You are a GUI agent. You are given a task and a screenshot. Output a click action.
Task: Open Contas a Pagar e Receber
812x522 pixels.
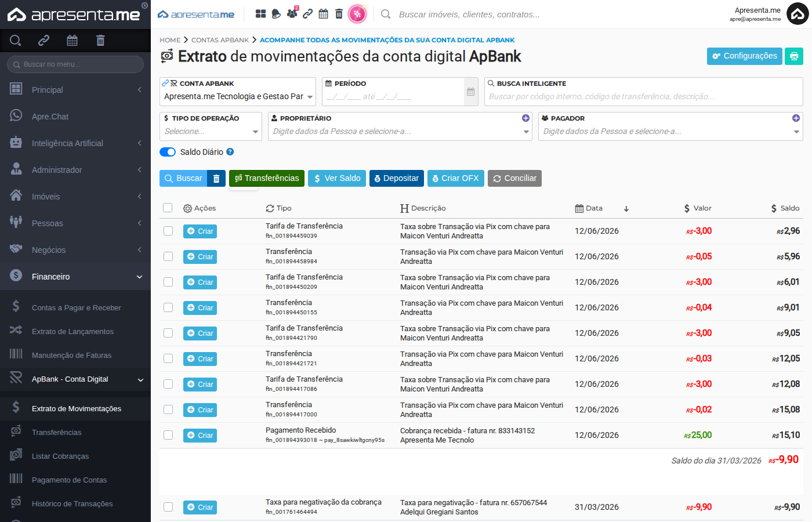point(75,308)
